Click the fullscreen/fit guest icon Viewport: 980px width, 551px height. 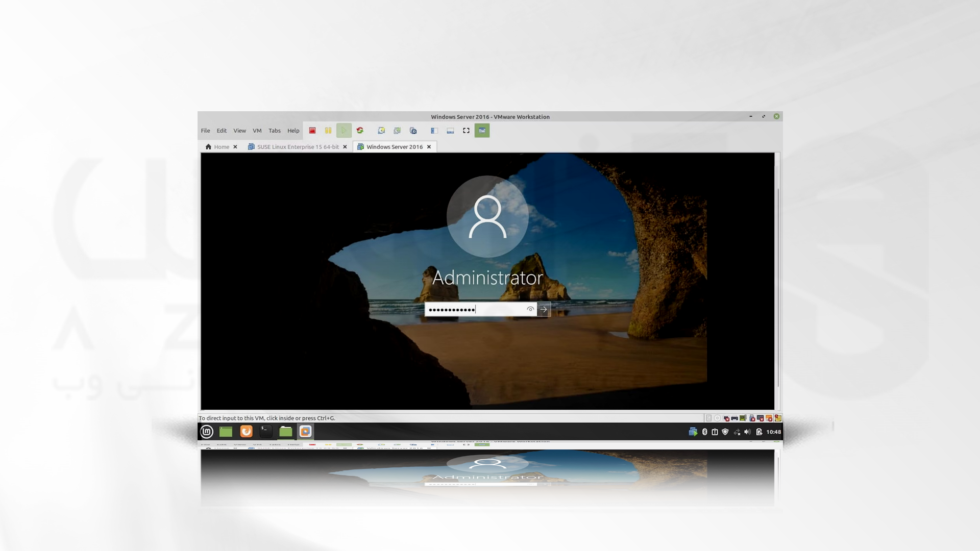pyautogui.click(x=467, y=130)
